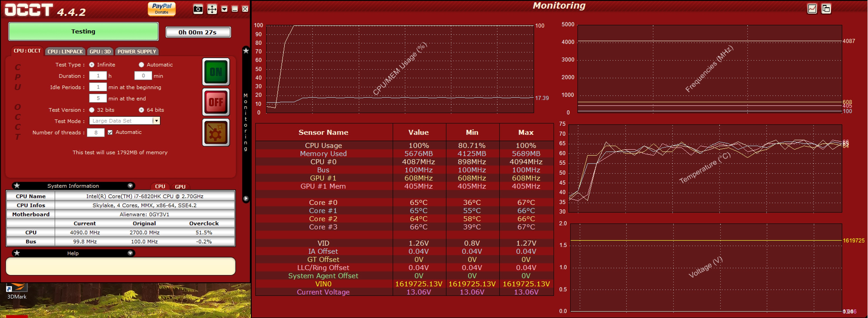Select the GPU system info tab
The width and height of the screenshot is (868, 318).
180,187
